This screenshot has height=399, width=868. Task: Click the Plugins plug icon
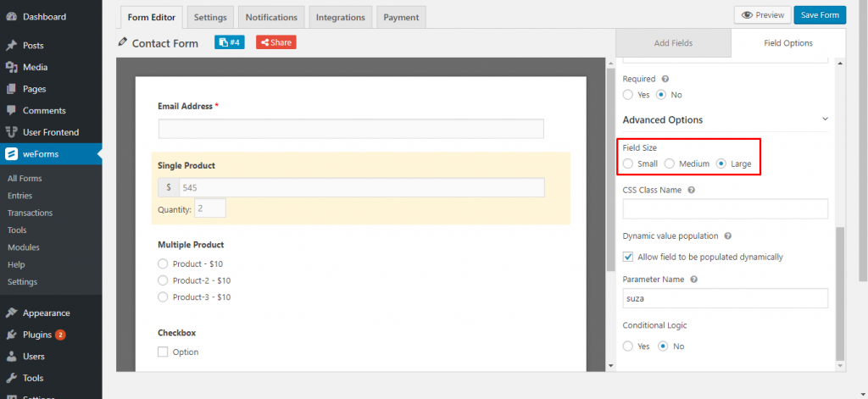click(11, 335)
